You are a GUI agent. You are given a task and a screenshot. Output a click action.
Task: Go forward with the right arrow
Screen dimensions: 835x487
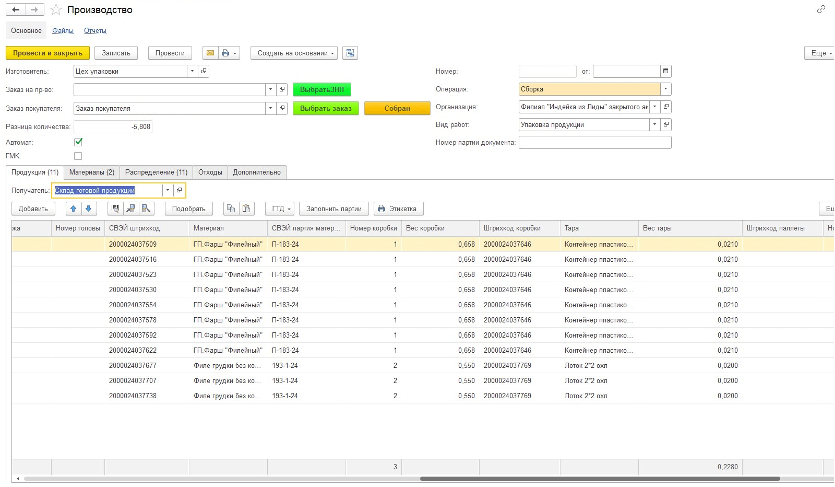point(34,10)
